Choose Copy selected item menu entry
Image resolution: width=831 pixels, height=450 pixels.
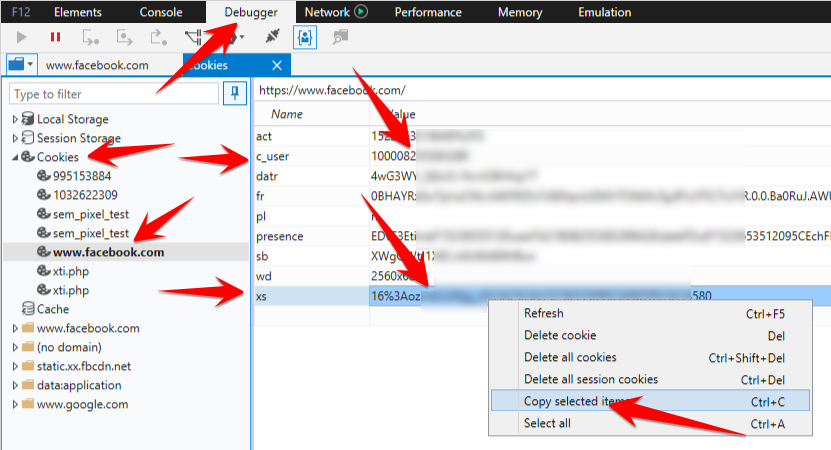651,401
